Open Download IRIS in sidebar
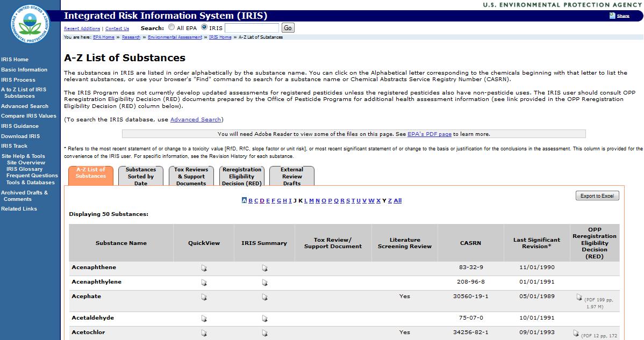The height and width of the screenshot is (340, 644). [x=20, y=136]
